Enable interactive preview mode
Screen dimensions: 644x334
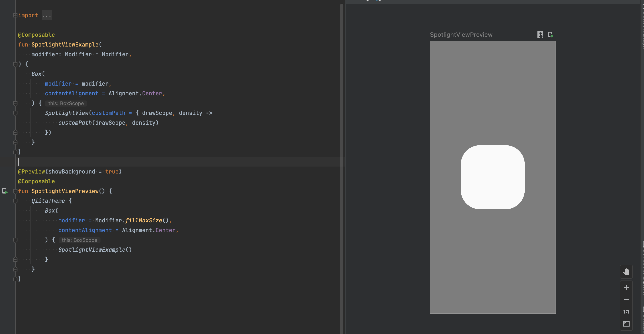[x=540, y=34]
